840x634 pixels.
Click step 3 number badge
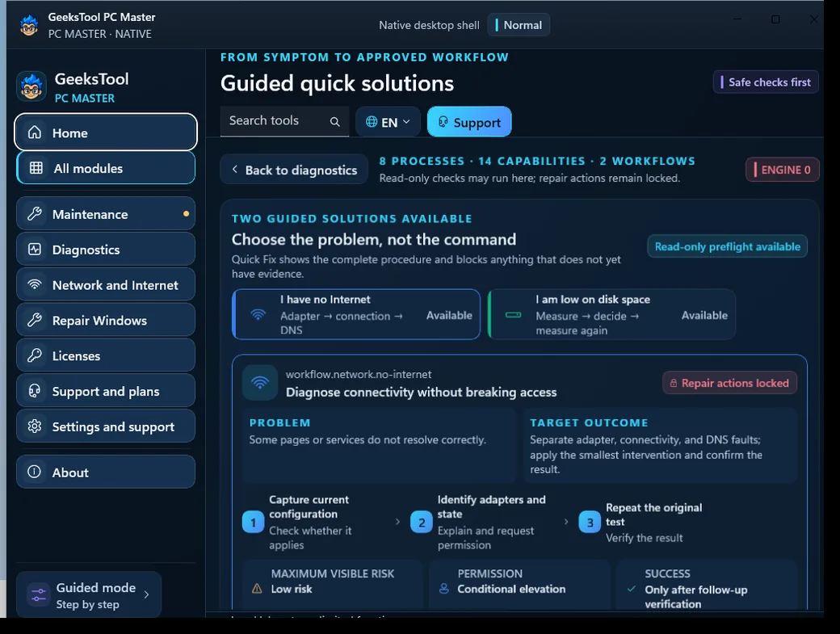590,522
